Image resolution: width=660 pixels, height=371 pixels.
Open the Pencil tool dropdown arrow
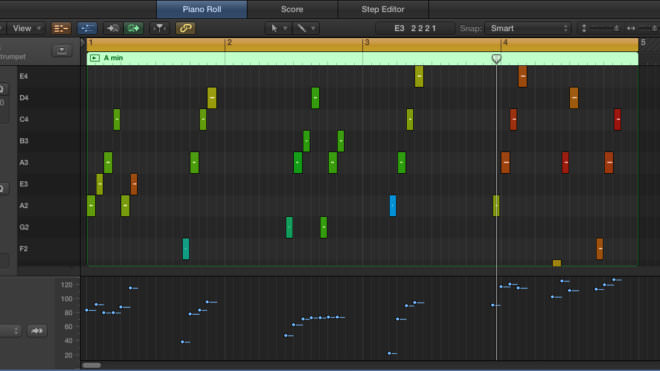pos(313,28)
